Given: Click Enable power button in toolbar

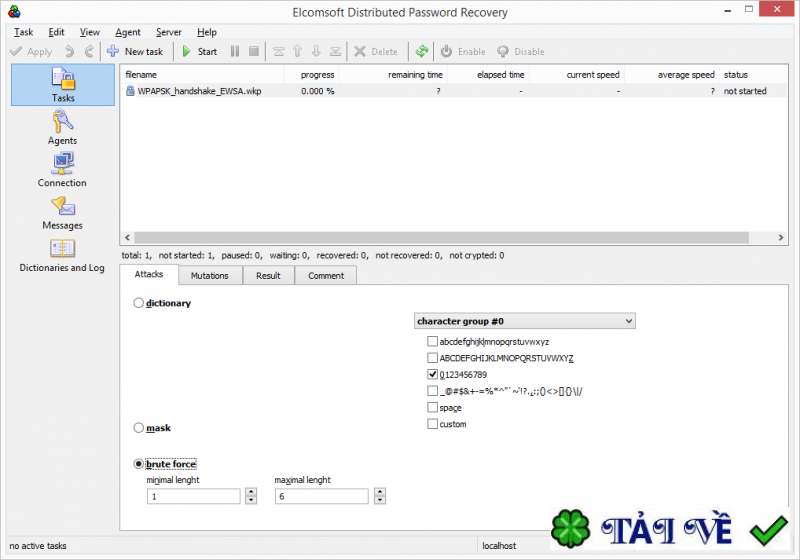Looking at the screenshot, I should click(463, 52).
